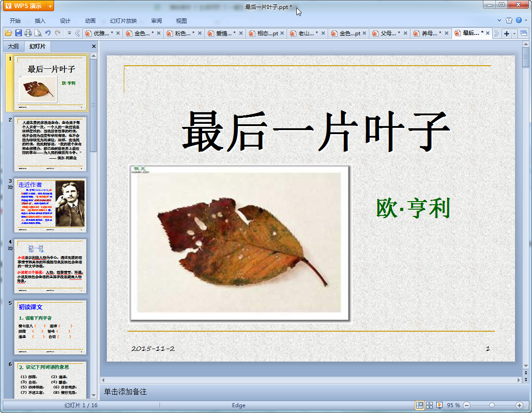Redo using the grey redo arrow
The height and width of the screenshot is (413, 532).
tap(58, 33)
